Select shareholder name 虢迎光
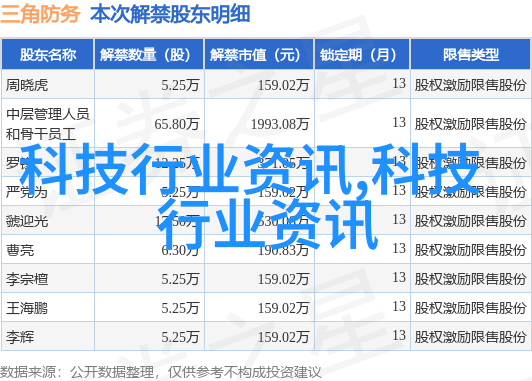The image size is (532, 381). point(27,221)
